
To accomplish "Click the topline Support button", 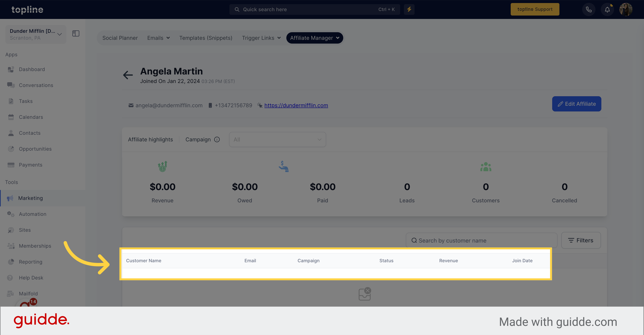I will coord(535,9).
